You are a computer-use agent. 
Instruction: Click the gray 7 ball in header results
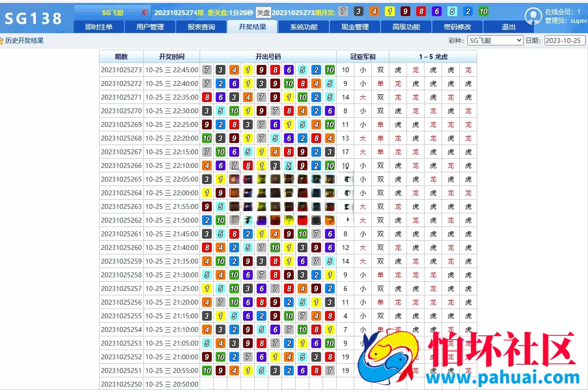343,12
